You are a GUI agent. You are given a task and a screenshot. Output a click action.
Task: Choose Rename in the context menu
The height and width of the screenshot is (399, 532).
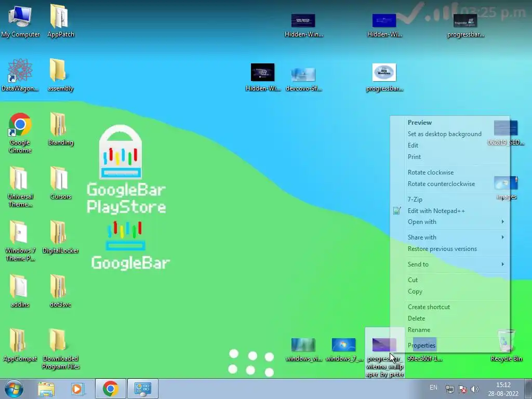click(450, 330)
